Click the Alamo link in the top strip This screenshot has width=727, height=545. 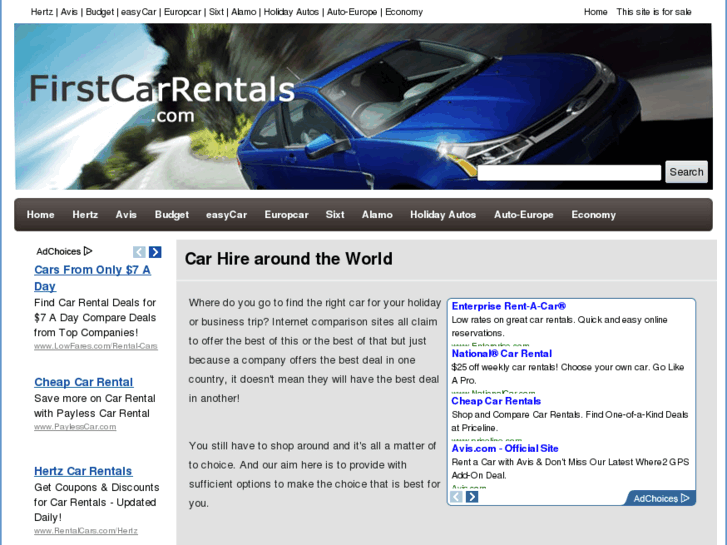pos(243,12)
